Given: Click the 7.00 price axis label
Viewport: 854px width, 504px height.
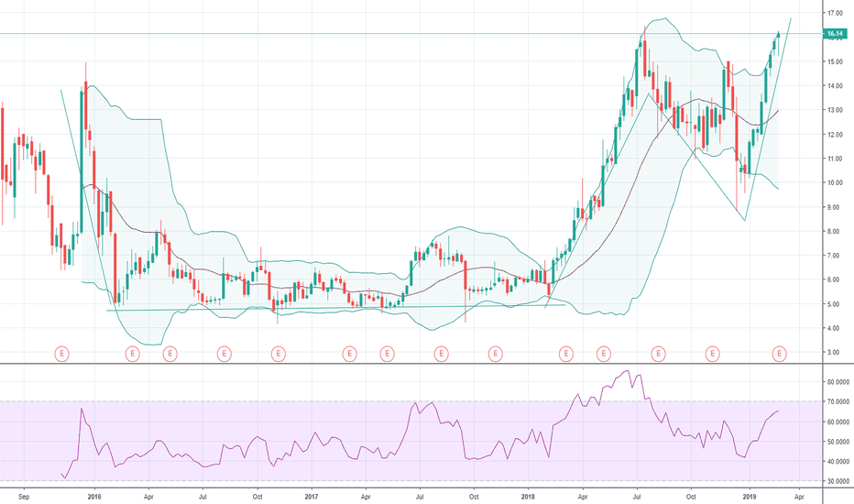Looking at the screenshot, I should pos(836,256).
